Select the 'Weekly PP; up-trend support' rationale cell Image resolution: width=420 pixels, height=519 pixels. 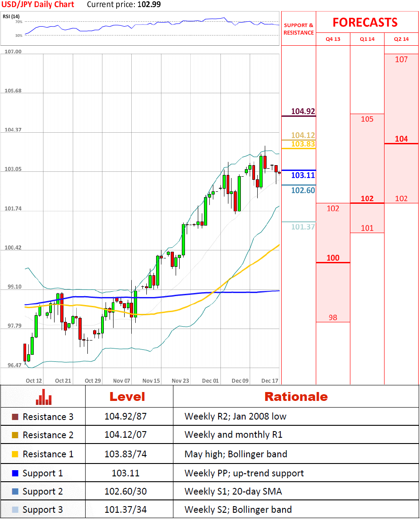click(x=244, y=473)
